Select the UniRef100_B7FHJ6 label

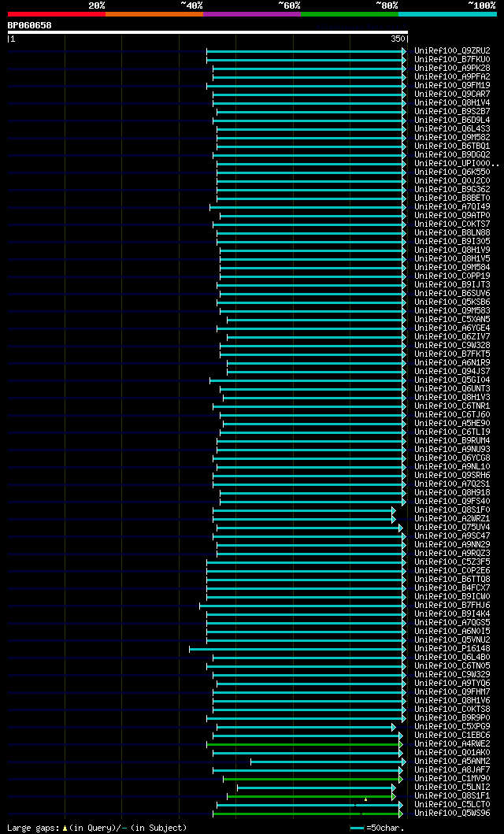(453, 606)
